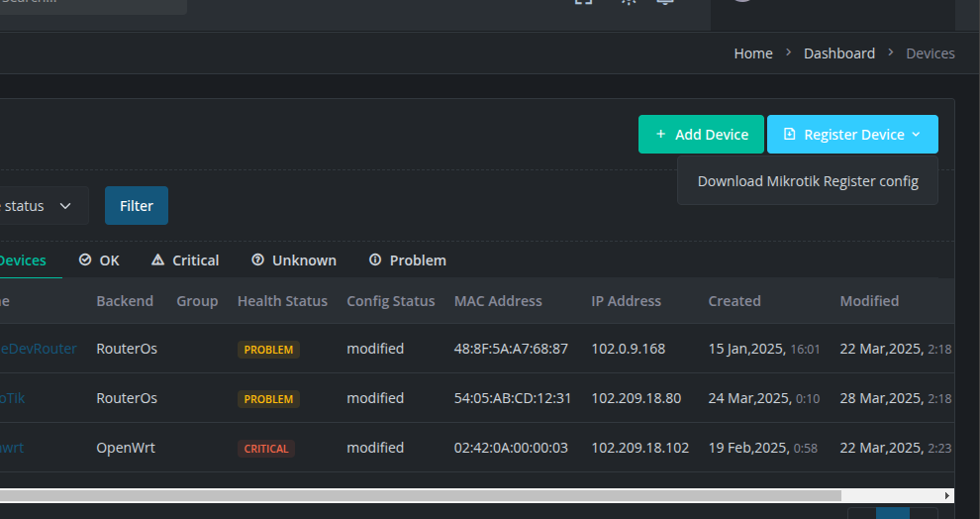Viewport: 980px width, 519px height.
Task: Click IP address 102.209.18.80
Action: (637, 398)
